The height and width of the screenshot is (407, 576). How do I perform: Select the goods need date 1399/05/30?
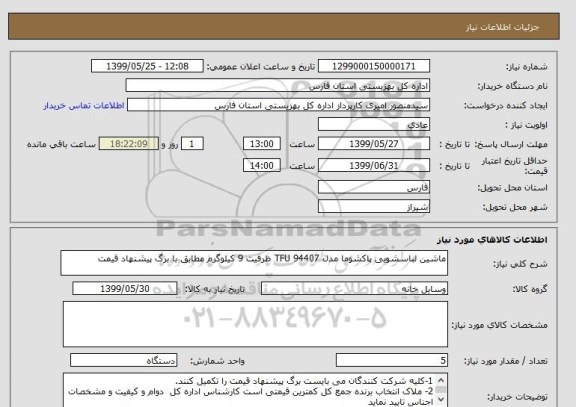tap(125, 289)
